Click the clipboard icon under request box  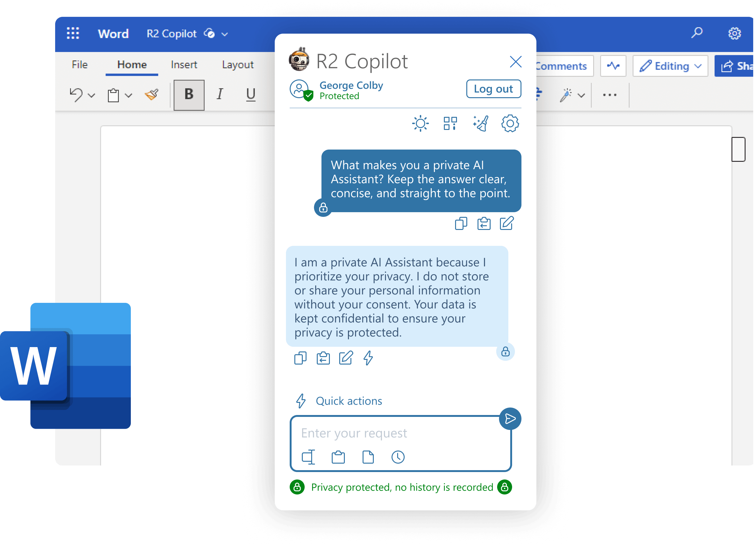[x=338, y=457]
